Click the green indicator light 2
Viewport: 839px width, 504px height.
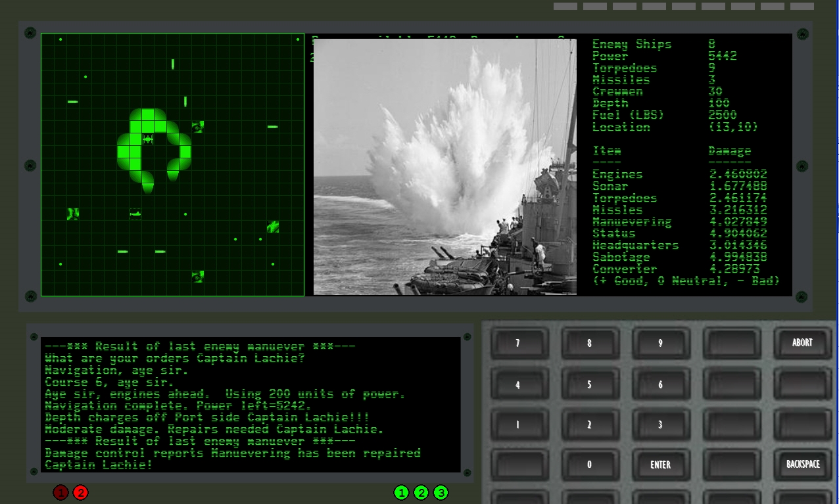click(x=421, y=492)
